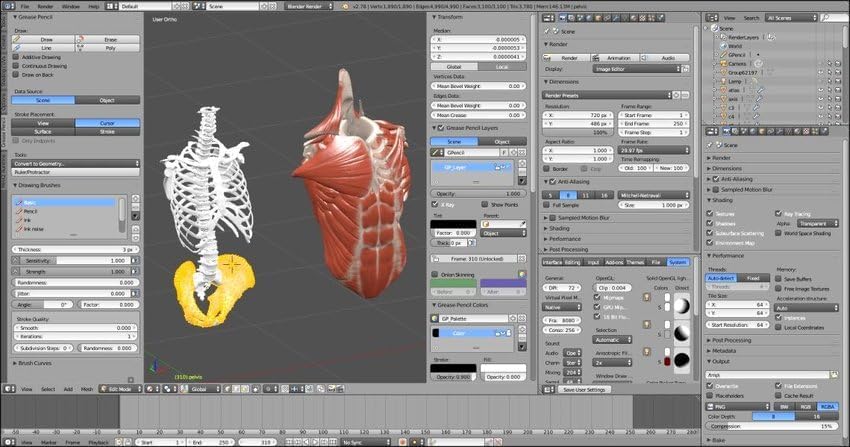The width and height of the screenshot is (850, 447).
Task: Click the Poly tool button
Action: tap(107, 48)
